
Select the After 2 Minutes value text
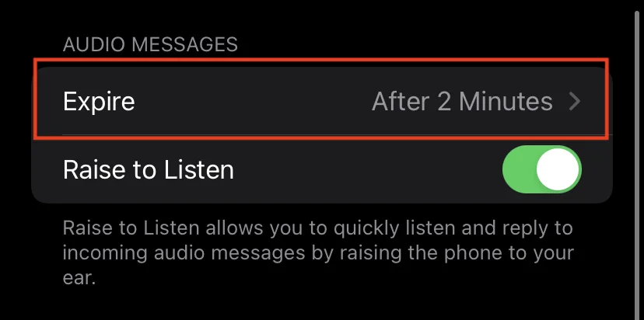point(462,101)
